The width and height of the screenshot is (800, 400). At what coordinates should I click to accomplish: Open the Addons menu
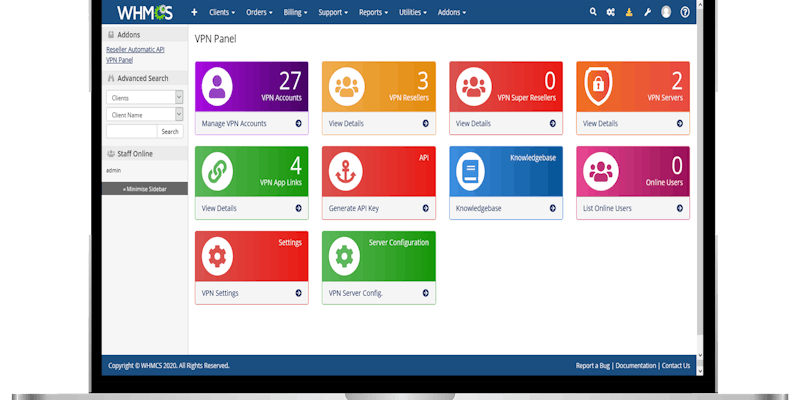pos(452,12)
